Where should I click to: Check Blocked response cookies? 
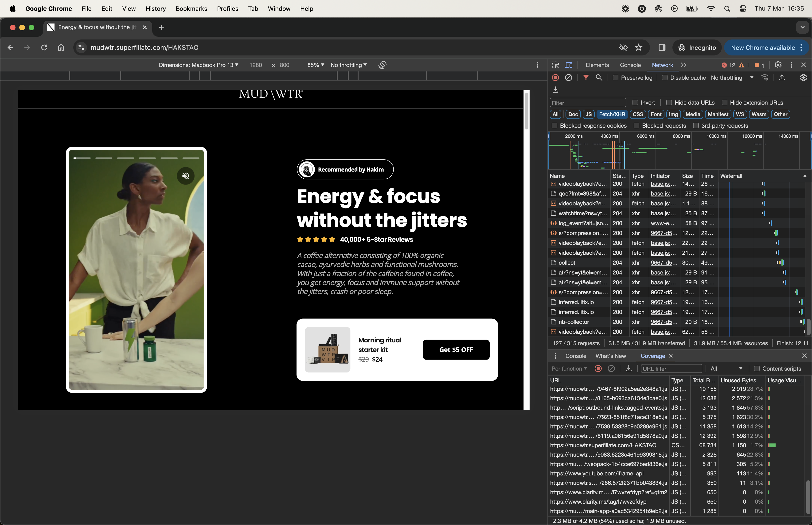[x=554, y=126]
